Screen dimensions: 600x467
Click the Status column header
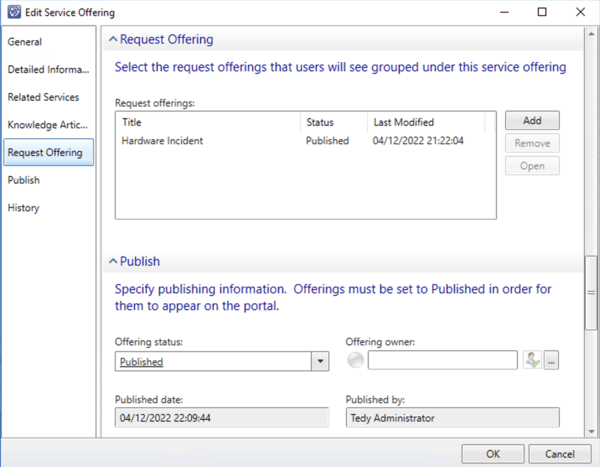pos(334,122)
